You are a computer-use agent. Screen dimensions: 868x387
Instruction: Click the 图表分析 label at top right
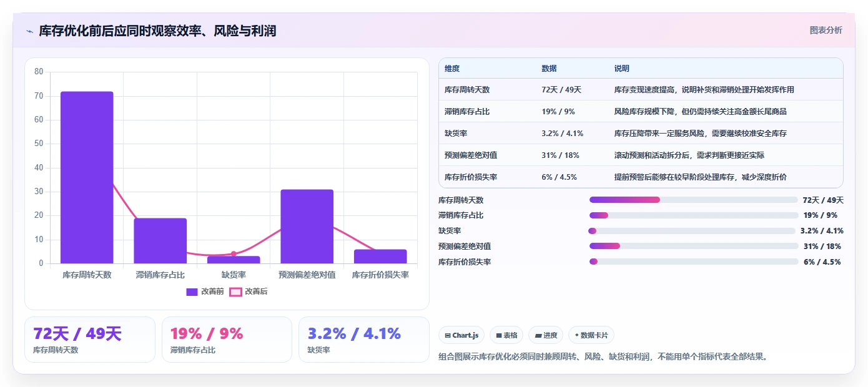tap(826, 30)
